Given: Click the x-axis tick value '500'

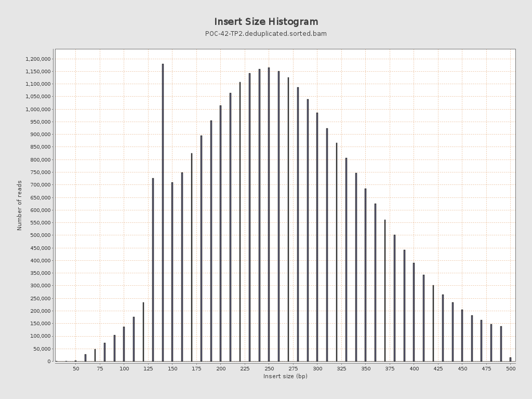Looking at the screenshot, I should pos(511,369).
